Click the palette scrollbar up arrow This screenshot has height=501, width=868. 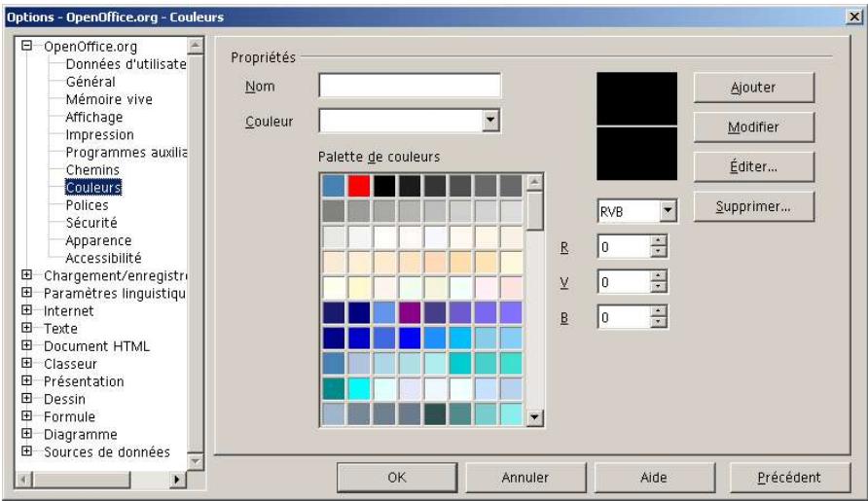click(534, 182)
